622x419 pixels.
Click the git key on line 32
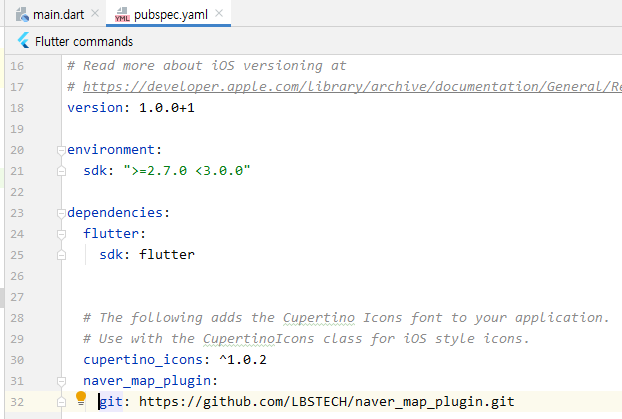111,402
